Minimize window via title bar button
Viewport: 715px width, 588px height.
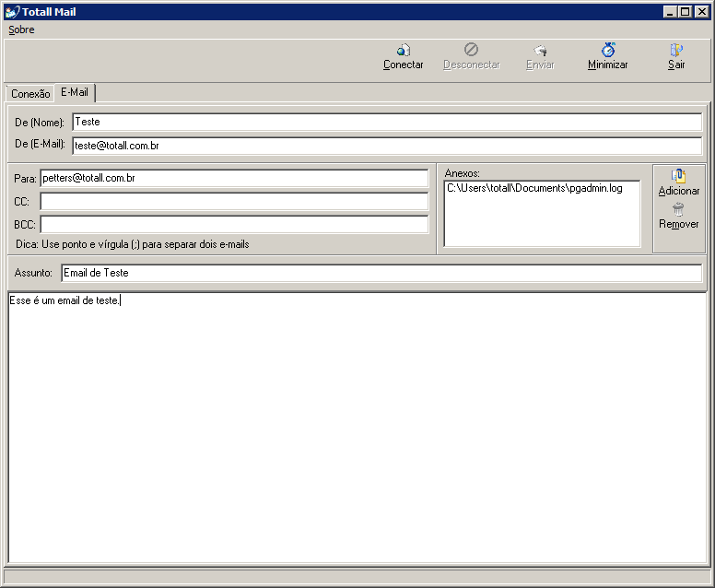click(670, 12)
